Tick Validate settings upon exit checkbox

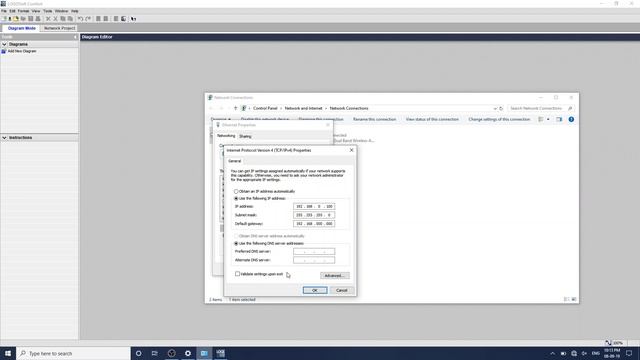pyautogui.click(x=237, y=274)
